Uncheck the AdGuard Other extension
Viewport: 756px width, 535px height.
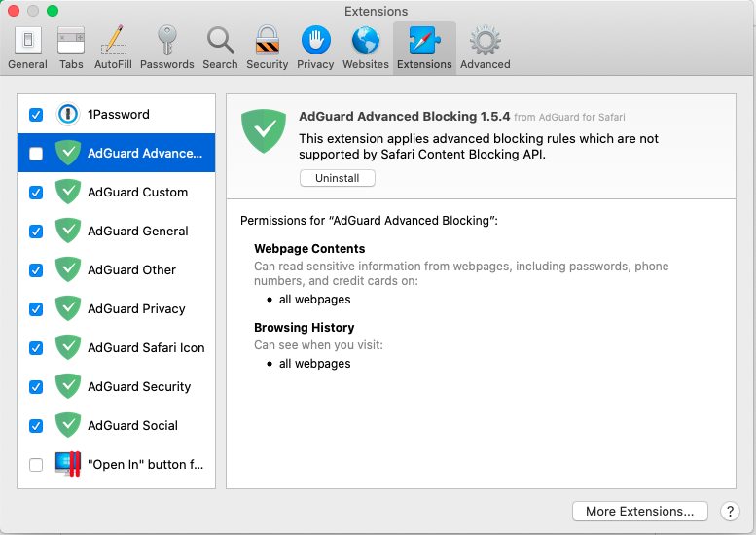[x=36, y=270]
